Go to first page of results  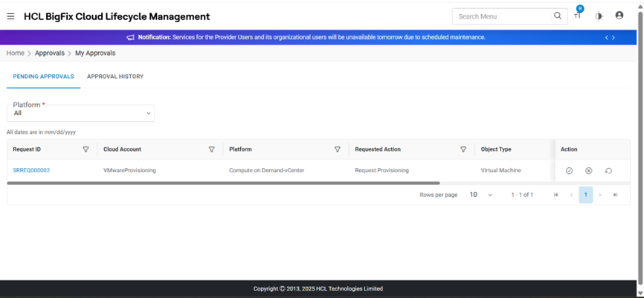click(556, 195)
